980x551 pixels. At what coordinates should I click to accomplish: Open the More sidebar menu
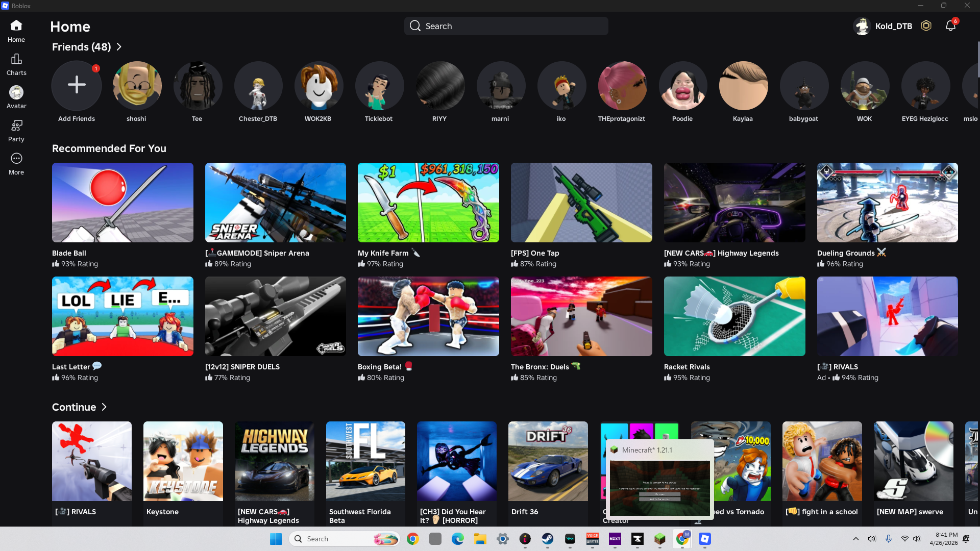point(16,164)
